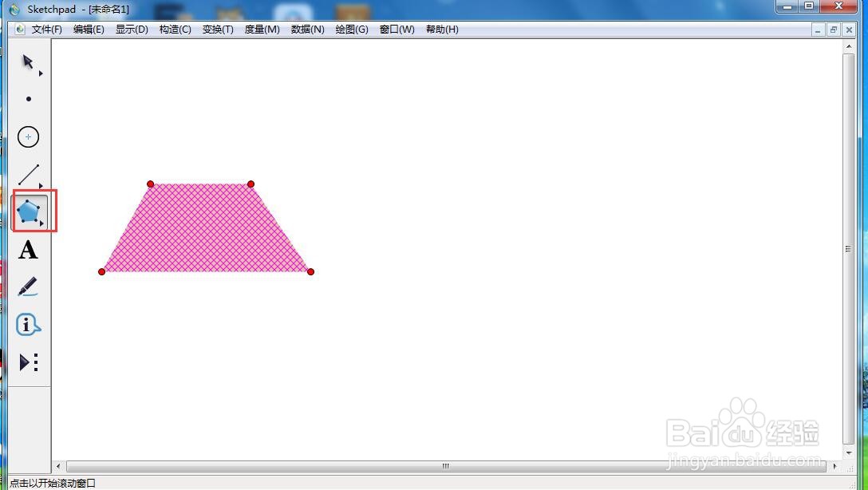
Task: Select the Polygon tool
Action: coord(28,211)
